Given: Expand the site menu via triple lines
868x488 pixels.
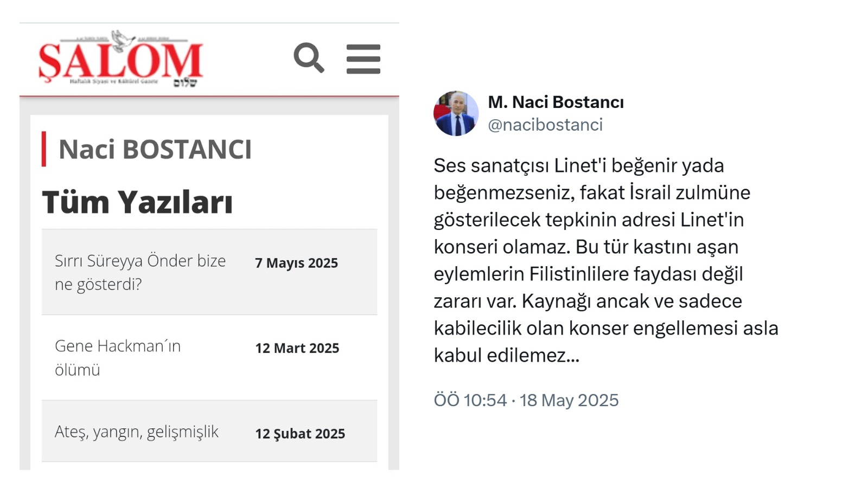Looking at the screenshot, I should coord(363,60).
